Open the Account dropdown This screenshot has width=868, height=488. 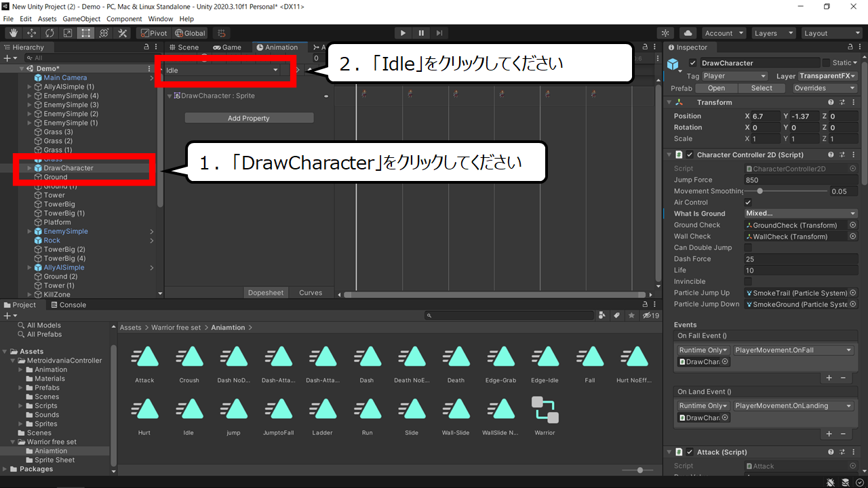tap(724, 33)
